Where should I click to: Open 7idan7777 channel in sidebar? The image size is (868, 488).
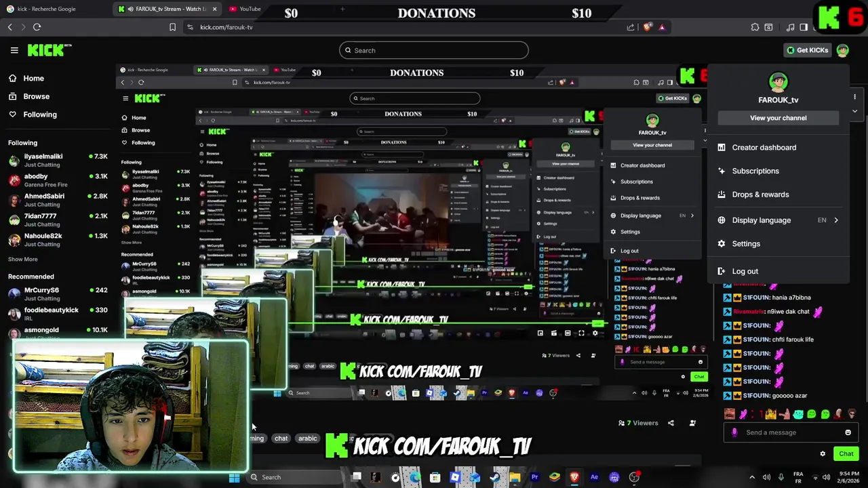pyautogui.click(x=58, y=220)
